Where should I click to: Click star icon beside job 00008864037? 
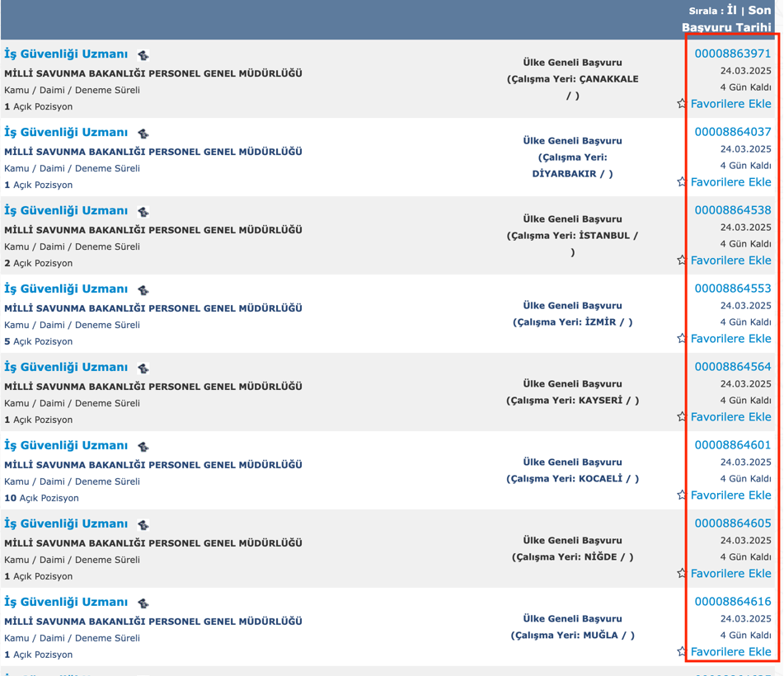pyautogui.click(x=682, y=182)
